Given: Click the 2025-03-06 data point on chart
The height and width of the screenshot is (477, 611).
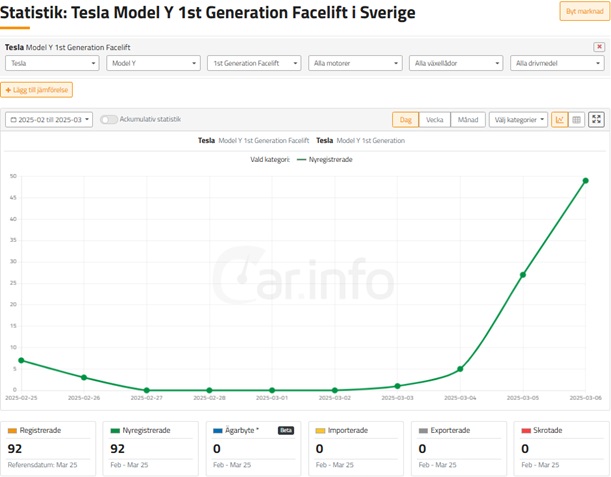Looking at the screenshot, I should tap(585, 181).
